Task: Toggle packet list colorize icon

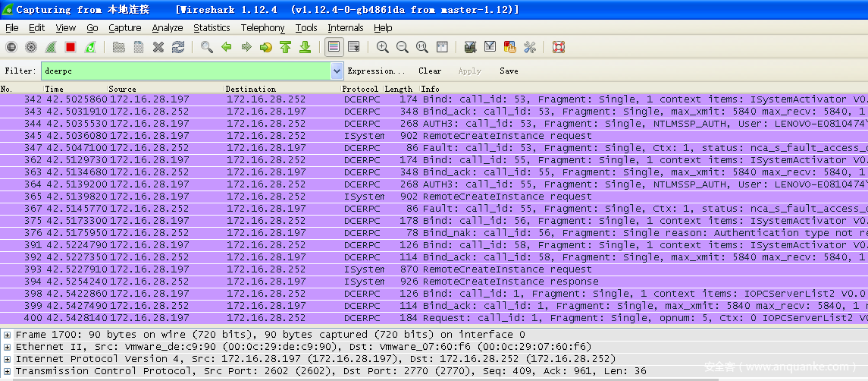Action: tap(334, 47)
